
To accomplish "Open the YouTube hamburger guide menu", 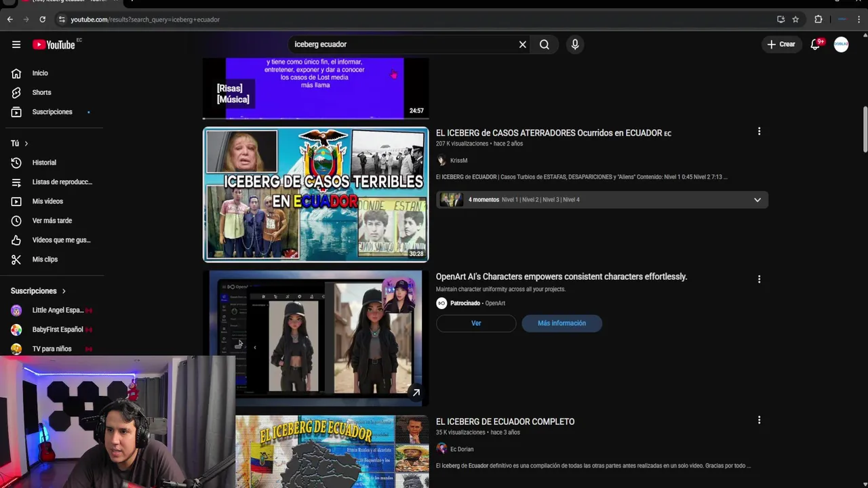I will [x=16, y=45].
